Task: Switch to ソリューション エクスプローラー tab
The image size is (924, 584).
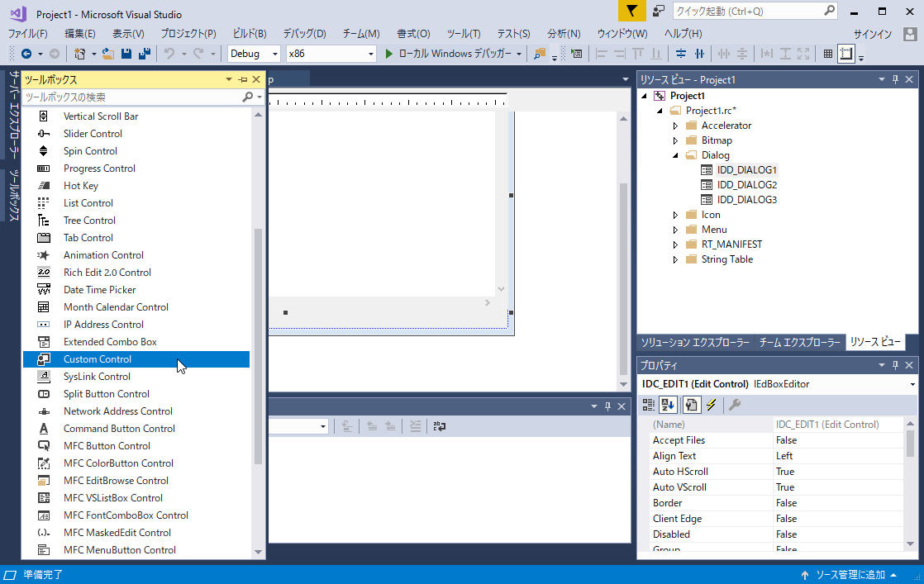Action: 695,342
